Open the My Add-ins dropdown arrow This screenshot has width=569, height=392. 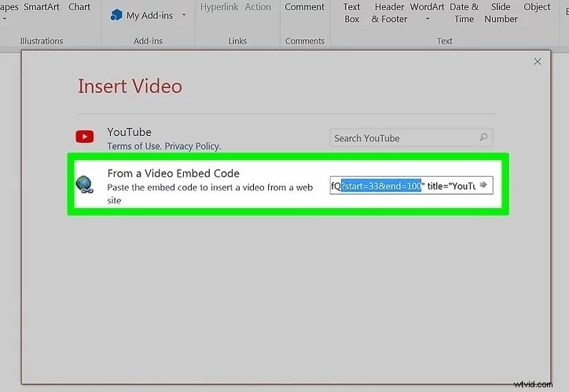tap(184, 15)
